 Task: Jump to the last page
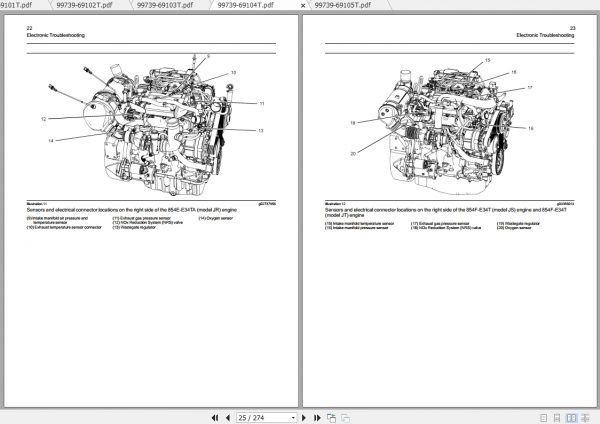tap(317, 418)
